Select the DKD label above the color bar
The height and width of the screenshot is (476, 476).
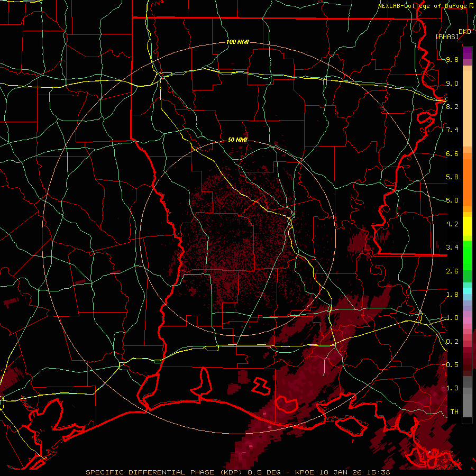coord(464,32)
